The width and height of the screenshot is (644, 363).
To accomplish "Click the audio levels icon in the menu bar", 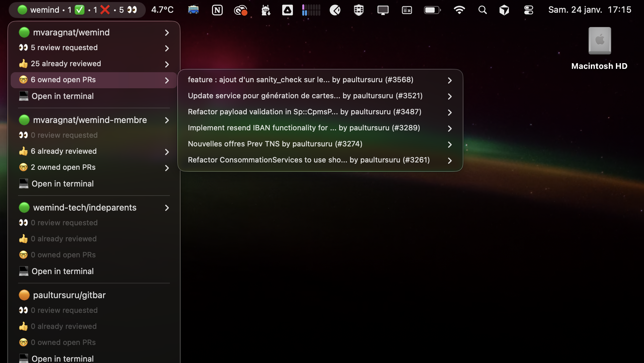I will pos(310,10).
